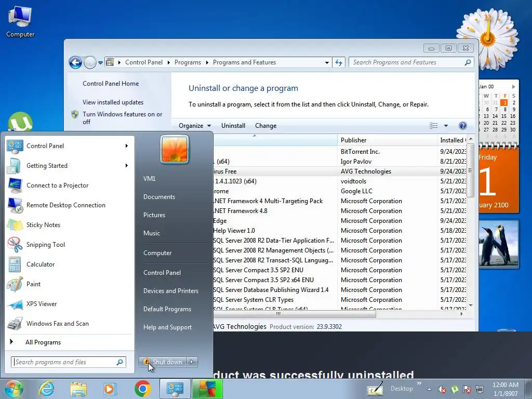Click the Back navigation button
Image resolution: width=532 pixels, height=399 pixels.
[x=75, y=62]
